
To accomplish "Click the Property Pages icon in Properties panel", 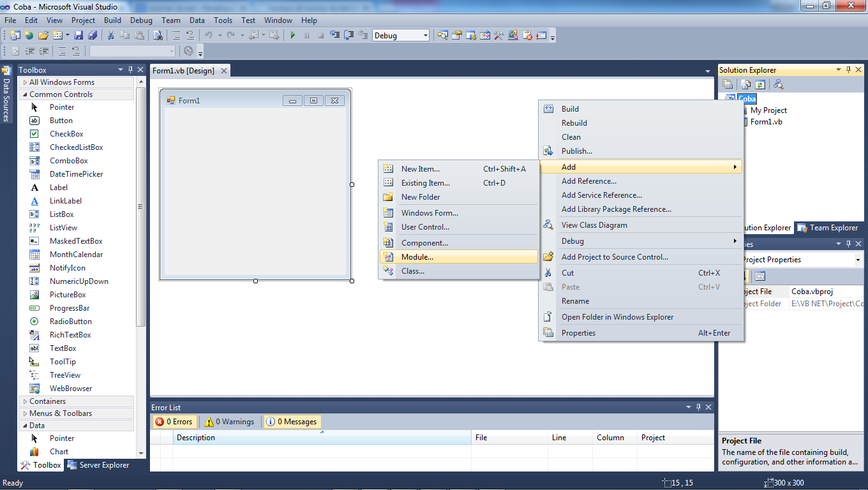I will tap(760, 276).
